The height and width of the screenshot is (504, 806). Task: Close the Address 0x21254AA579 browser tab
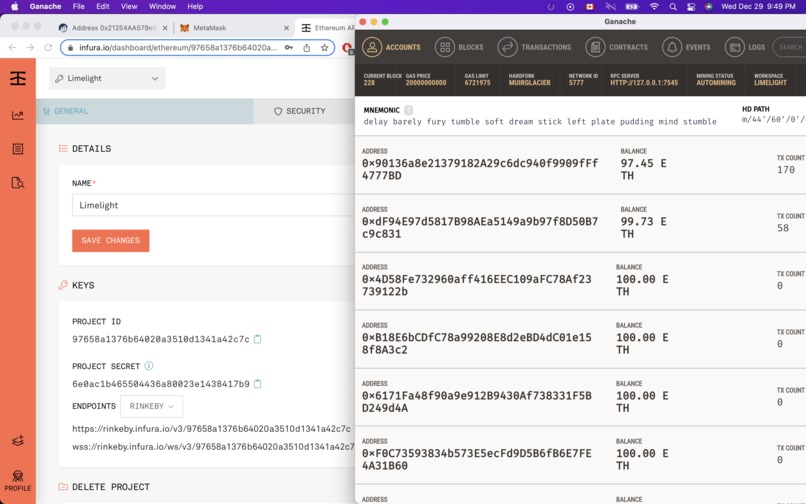tap(165, 28)
